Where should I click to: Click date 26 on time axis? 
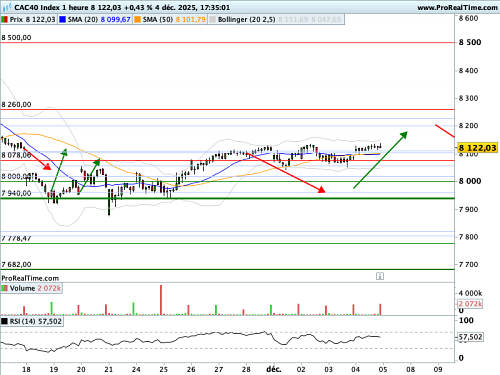click(x=191, y=369)
